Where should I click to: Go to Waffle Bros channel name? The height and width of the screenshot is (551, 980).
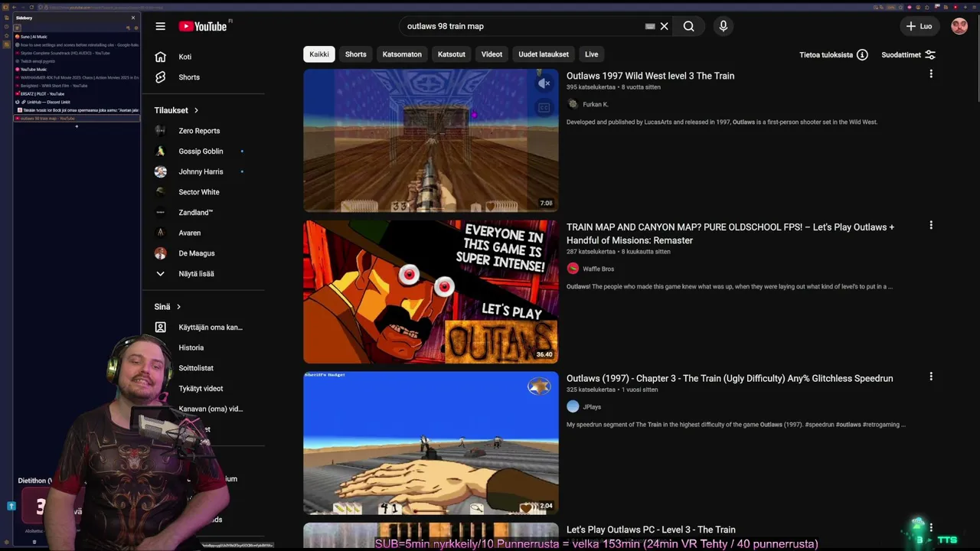click(598, 269)
